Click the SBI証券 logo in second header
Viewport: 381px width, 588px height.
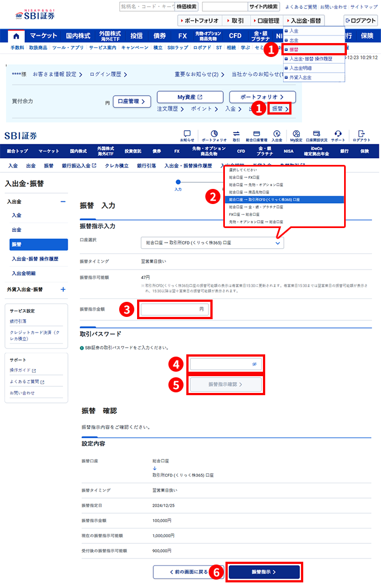point(21,136)
